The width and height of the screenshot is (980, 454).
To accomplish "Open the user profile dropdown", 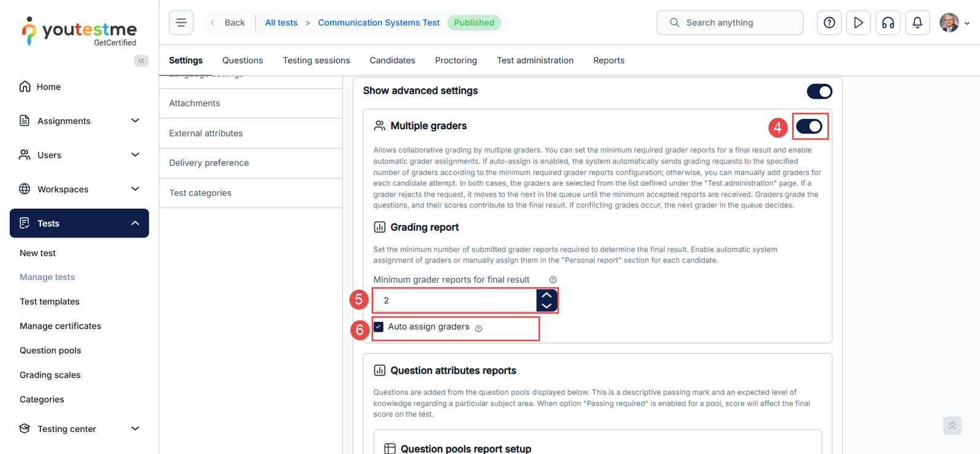I will click(x=954, y=23).
